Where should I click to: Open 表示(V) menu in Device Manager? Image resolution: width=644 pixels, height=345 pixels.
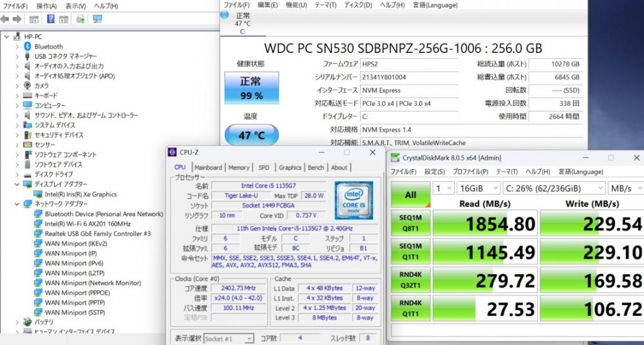75,6
